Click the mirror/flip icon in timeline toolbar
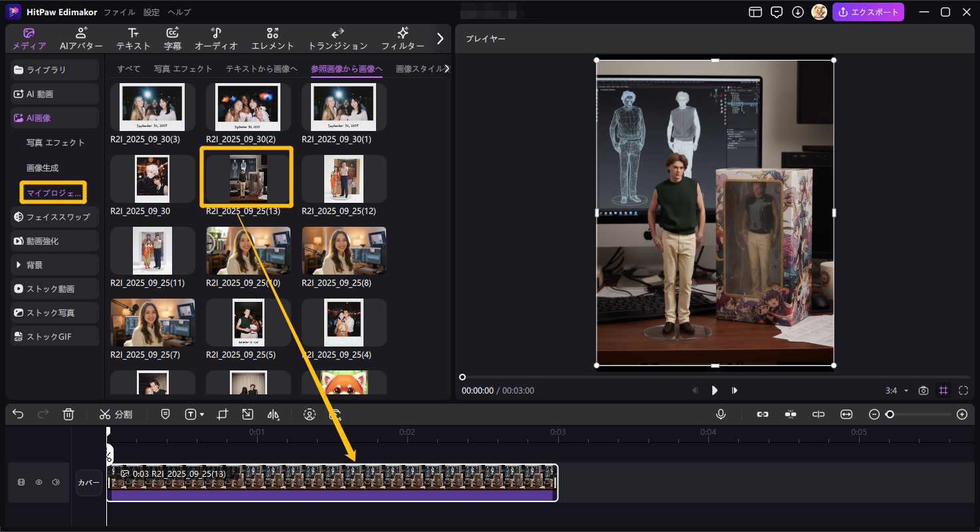The height and width of the screenshot is (532, 980). click(x=273, y=414)
